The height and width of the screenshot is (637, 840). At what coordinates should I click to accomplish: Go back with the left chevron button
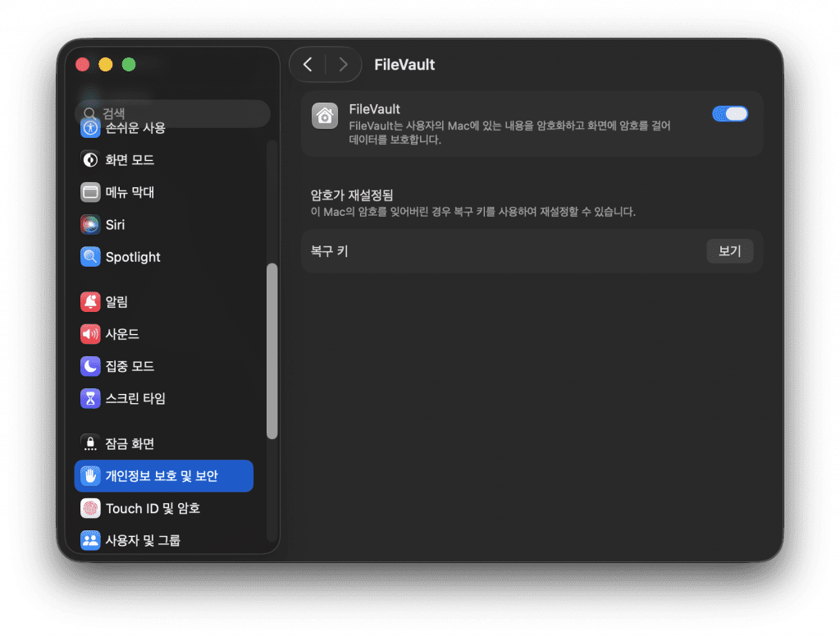[308, 65]
